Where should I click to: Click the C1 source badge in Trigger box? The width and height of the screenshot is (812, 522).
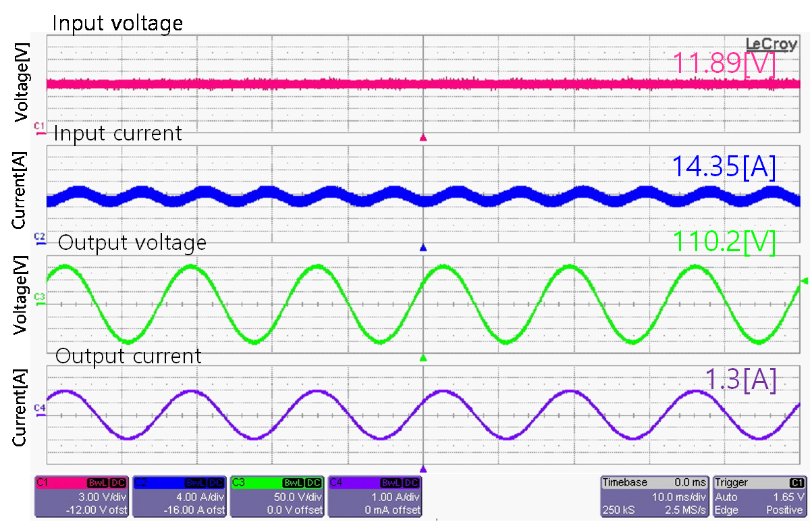[x=797, y=483]
